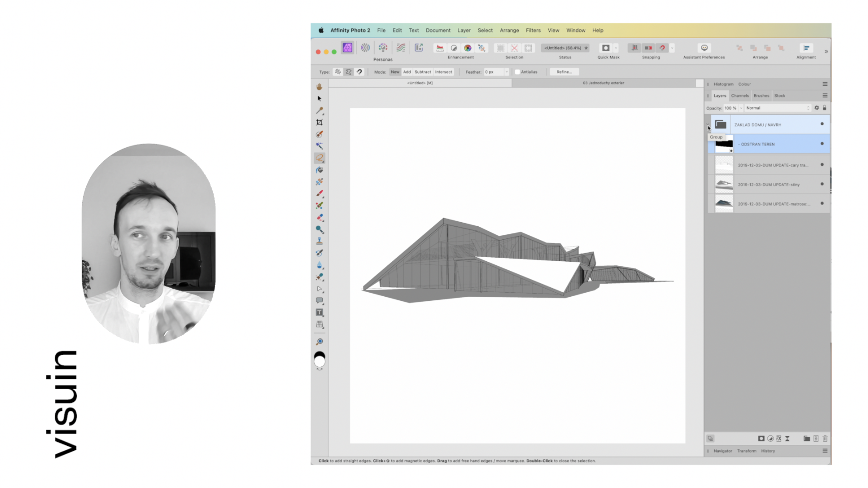The image size is (868, 488).
Task: Enable the Antialias checkbox
Action: pyautogui.click(x=517, y=72)
